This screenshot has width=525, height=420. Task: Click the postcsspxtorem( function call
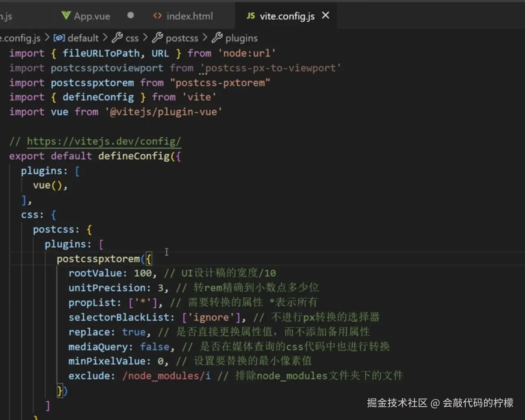coord(100,259)
